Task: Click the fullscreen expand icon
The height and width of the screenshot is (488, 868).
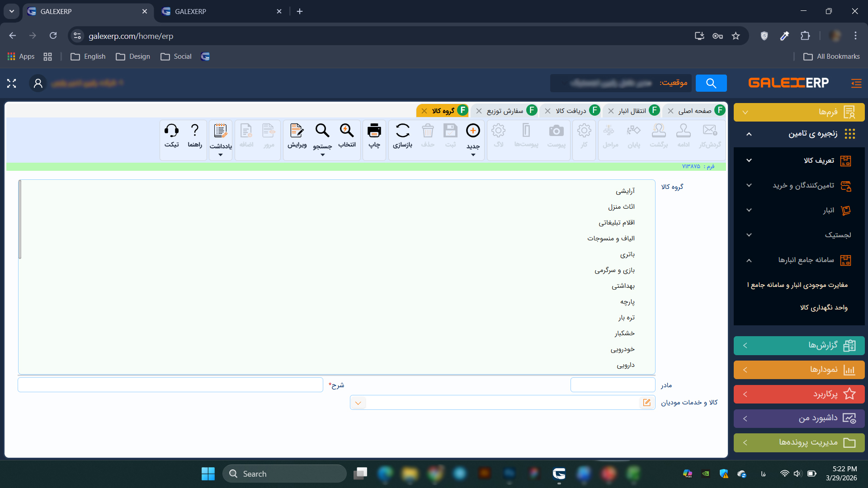Action: click(x=12, y=83)
